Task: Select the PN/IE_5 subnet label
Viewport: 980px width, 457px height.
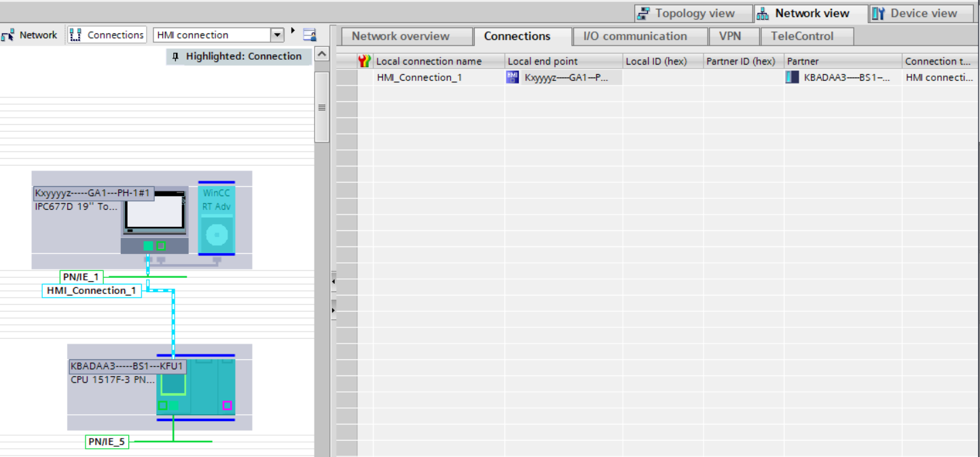Action: click(107, 441)
